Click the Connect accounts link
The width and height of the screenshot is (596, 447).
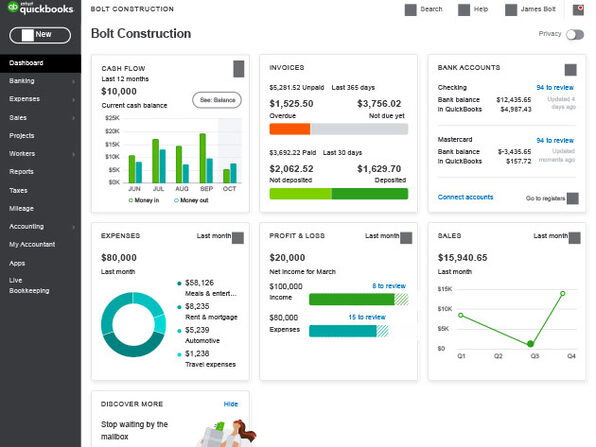click(465, 197)
